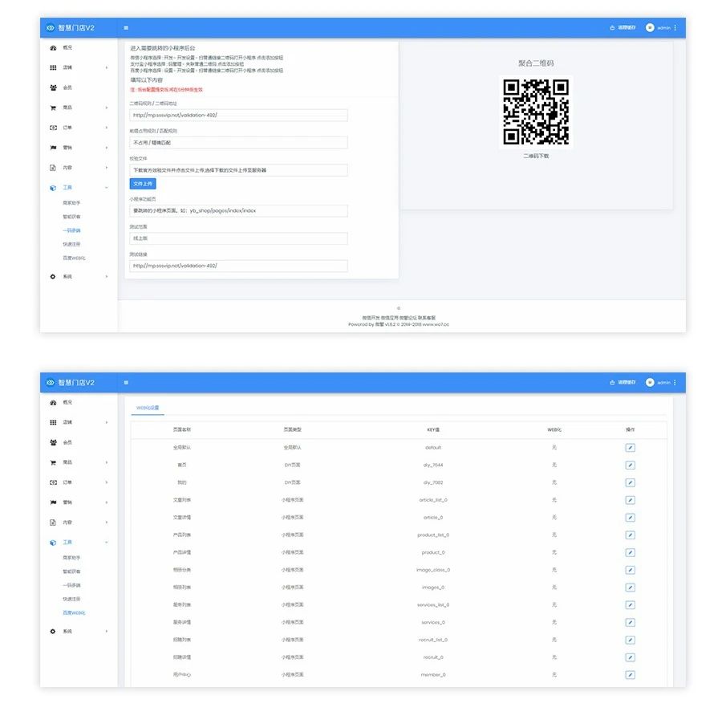The width and height of the screenshot is (726, 728).
Task: Click the edit icon for the product_0 row
Action: pos(630,552)
